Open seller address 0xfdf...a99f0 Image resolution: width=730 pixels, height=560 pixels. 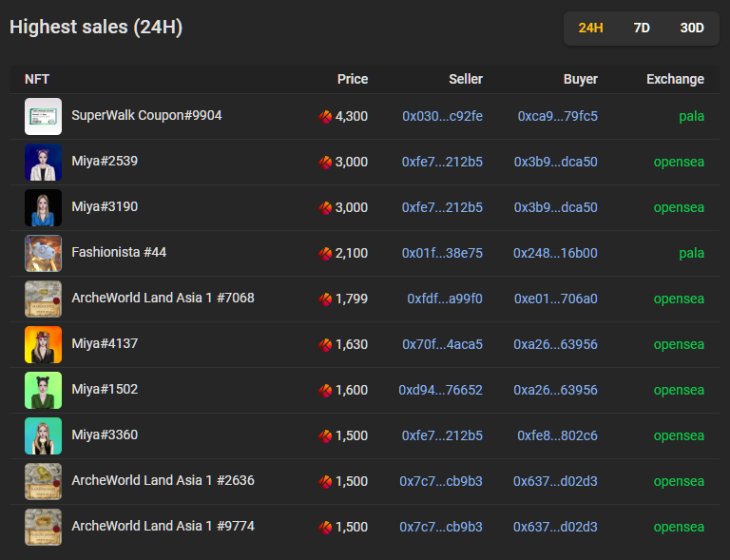pyautogui.click(x=445, y=299)
